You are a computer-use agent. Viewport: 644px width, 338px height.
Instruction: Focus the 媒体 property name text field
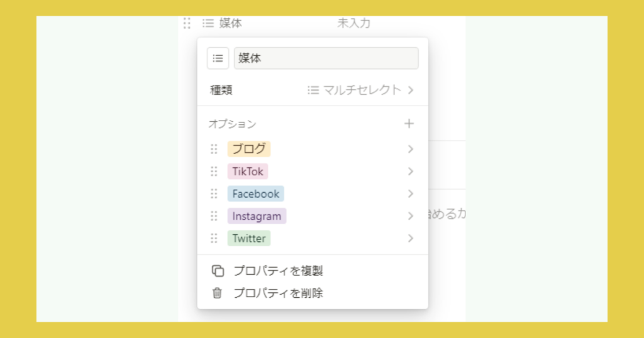coord(326,58)
